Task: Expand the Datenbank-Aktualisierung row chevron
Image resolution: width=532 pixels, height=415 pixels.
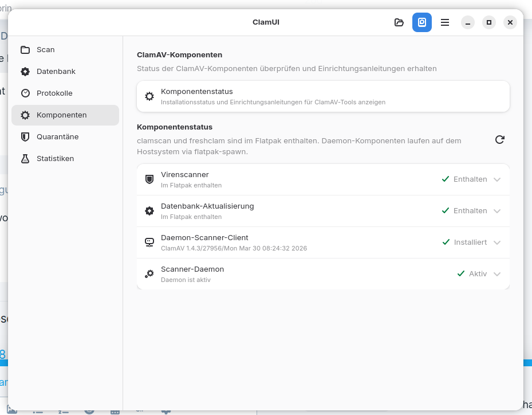Action: pos(497,211)
